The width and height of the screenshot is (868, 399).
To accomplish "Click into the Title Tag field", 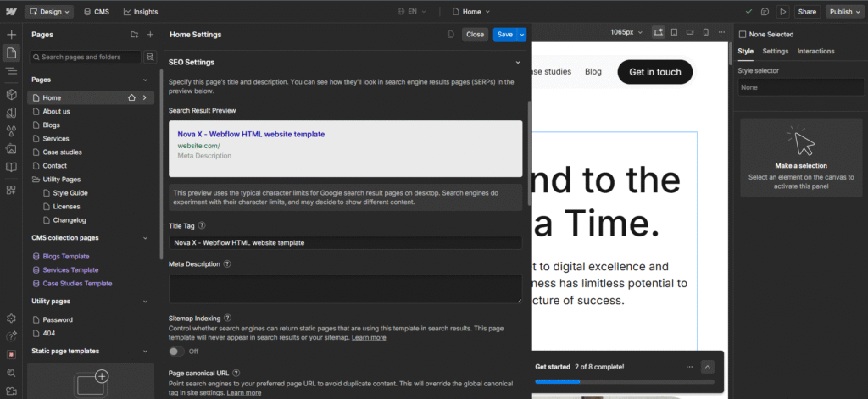I will click(x=346, y=242).
